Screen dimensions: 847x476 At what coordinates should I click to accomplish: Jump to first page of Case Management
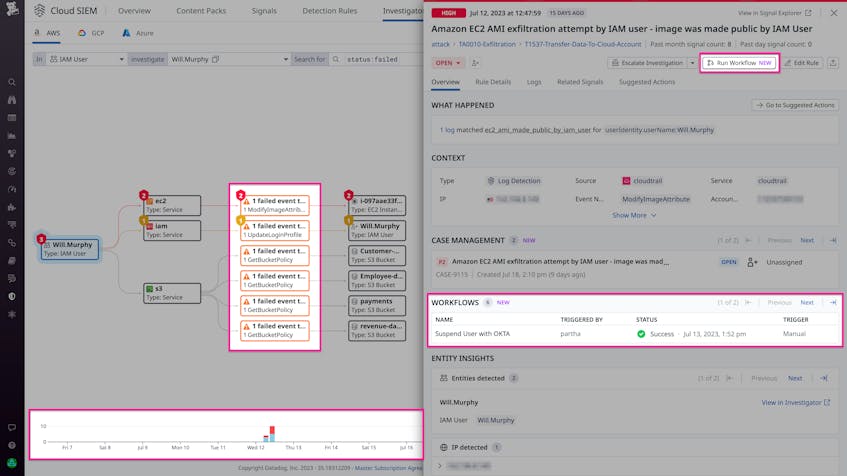tap(748, 240)
